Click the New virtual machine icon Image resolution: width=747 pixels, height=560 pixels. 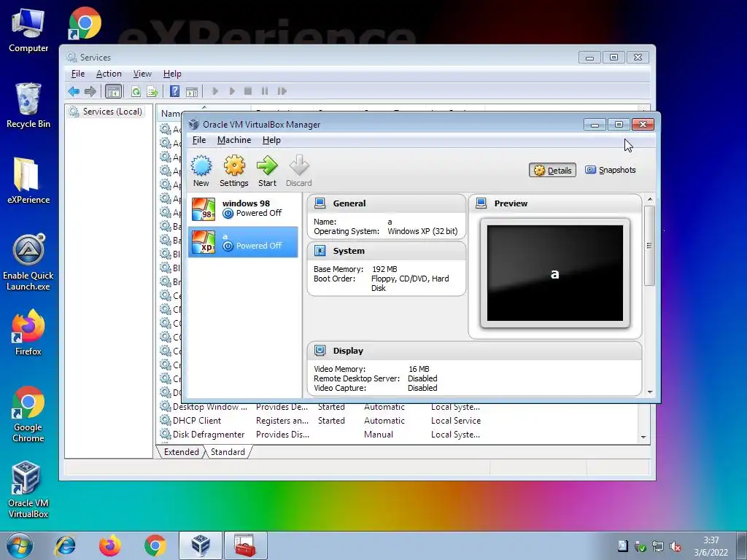click(x=201, y=171)
